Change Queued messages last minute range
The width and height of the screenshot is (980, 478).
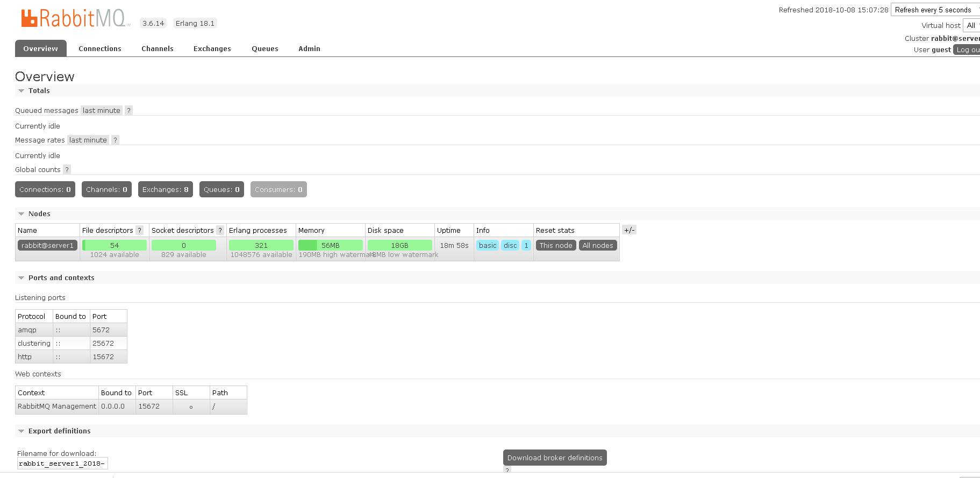(102, 110)
